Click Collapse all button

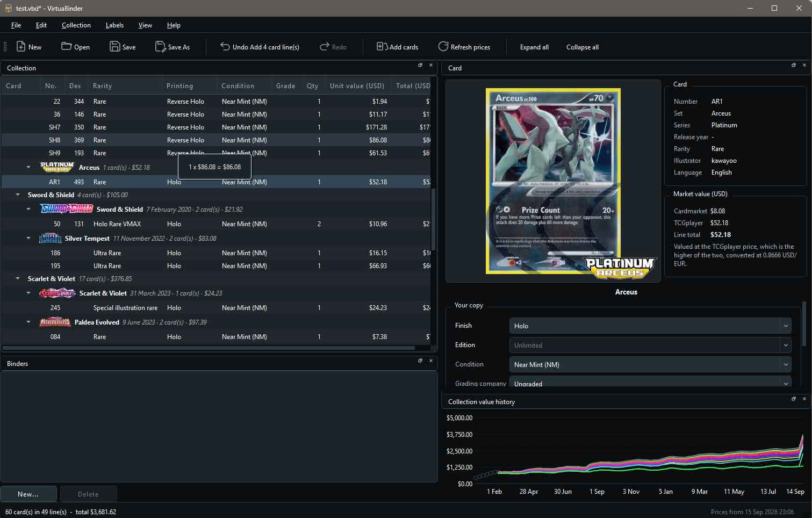pyautogui.click(x=583, y=47)
